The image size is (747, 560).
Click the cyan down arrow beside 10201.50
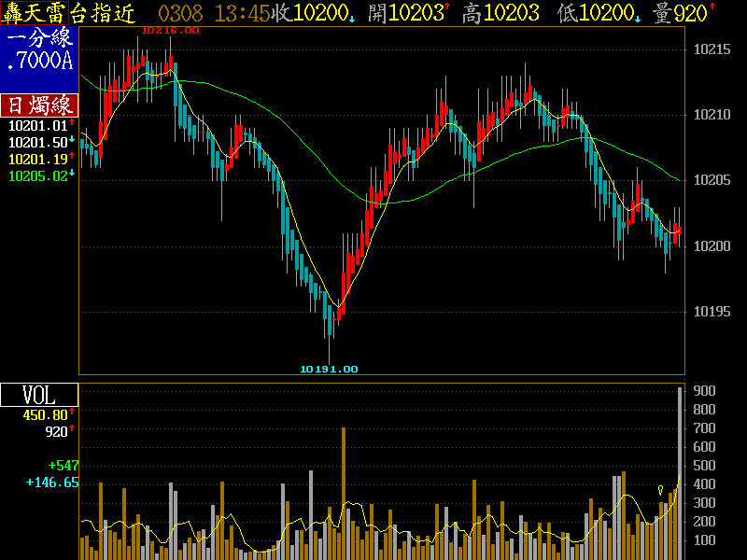(72, 140)
